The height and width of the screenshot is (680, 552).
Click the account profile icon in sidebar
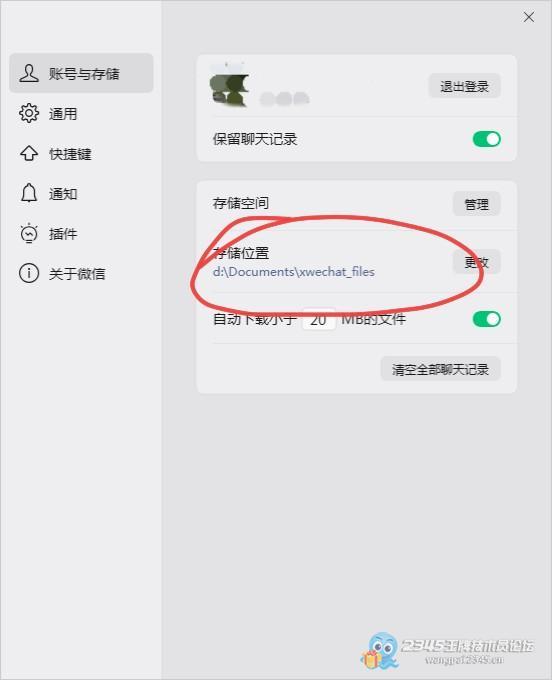click(x=29, y=73)
